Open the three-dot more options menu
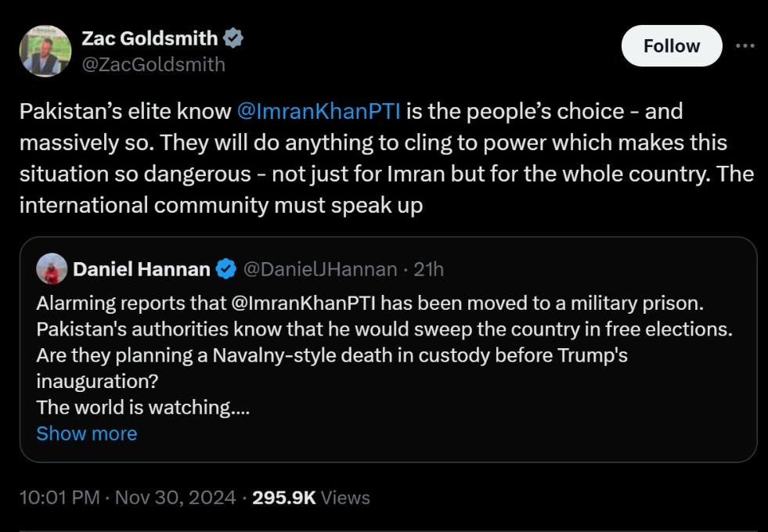This screenshot has height=532, width=768. click(x=745, y=45)
